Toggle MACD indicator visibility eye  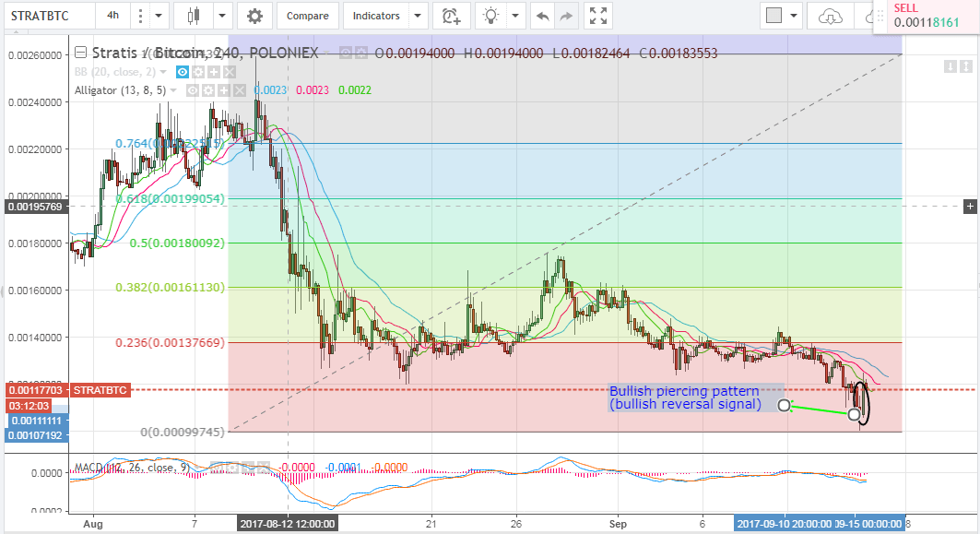tap(217, 467)
